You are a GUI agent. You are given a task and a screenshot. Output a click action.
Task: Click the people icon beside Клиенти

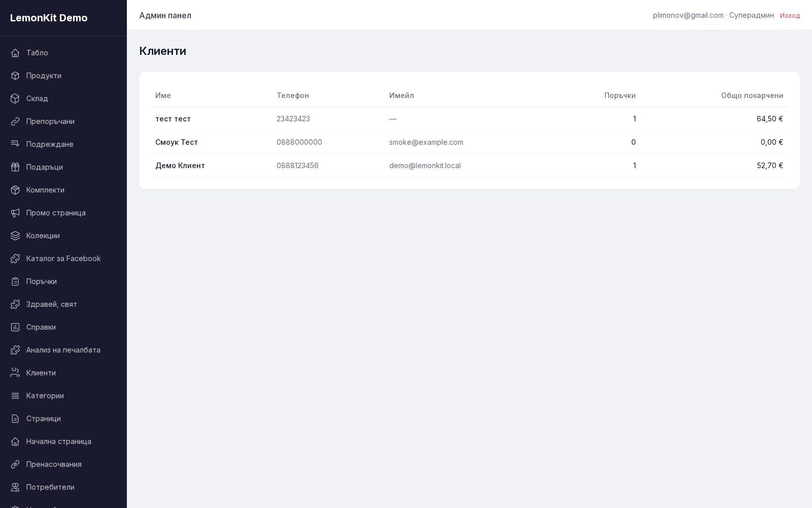(x=15, y=373)
